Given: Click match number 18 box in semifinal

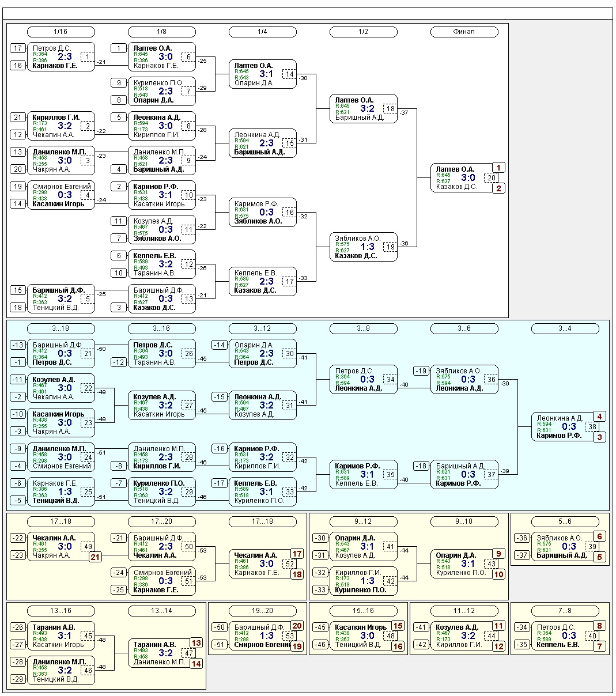Looking at the screenshot, I should point(390,109).
